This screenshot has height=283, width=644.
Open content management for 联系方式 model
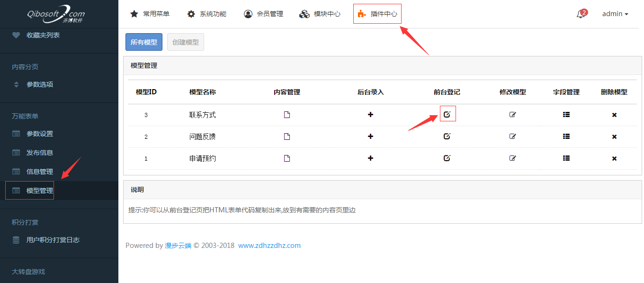click(x=286, y=115)
